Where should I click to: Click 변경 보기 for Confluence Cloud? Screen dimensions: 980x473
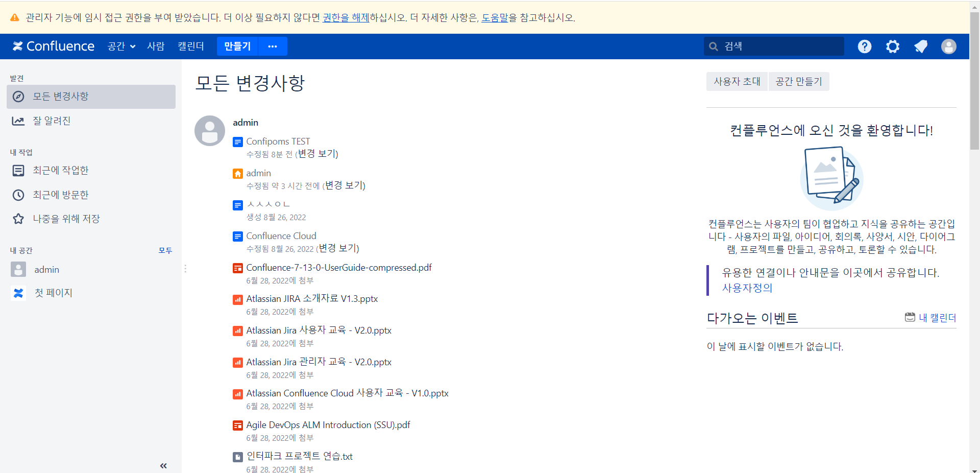pos(338,248)
